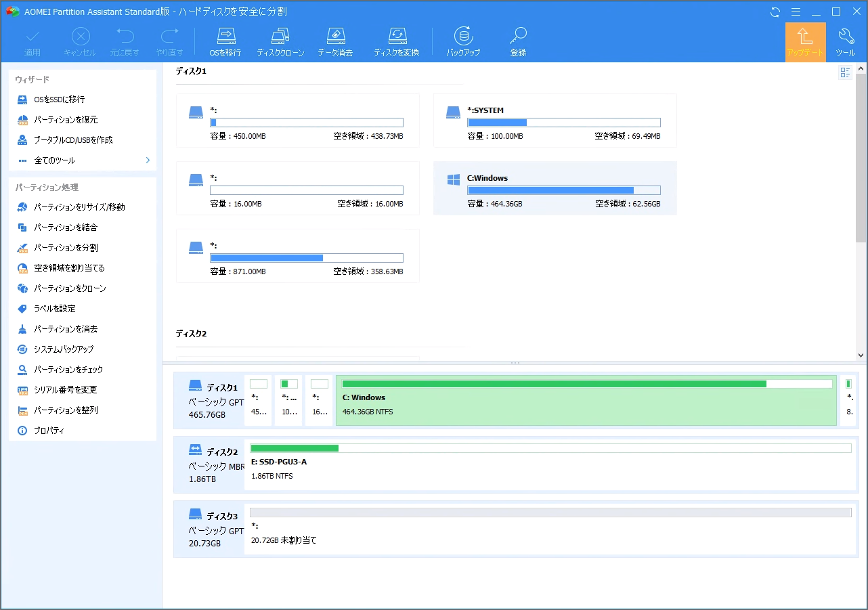This screenshot has width=868, height=610.
Task: Click the vertical scrollbar down arrow
Action: (x=861, y=355)
